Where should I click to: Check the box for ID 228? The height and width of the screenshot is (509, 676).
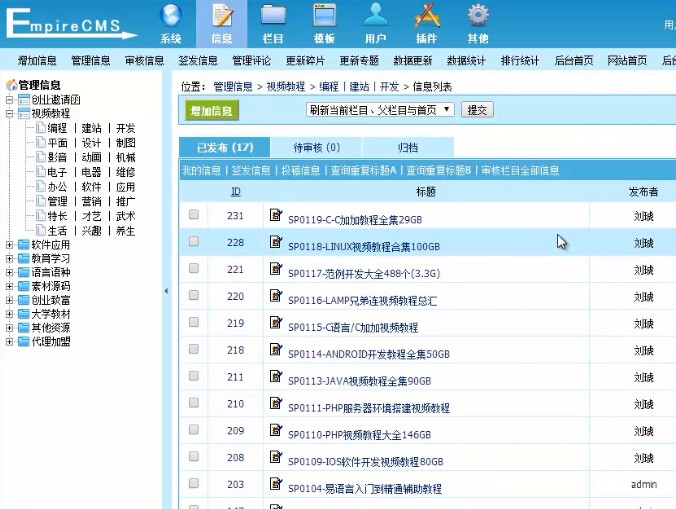[194, 241]
